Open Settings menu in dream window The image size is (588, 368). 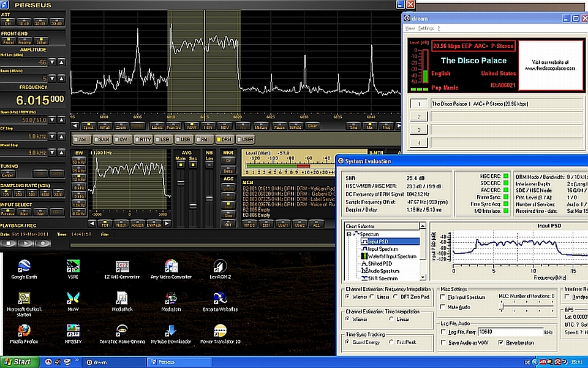[426, 29]
